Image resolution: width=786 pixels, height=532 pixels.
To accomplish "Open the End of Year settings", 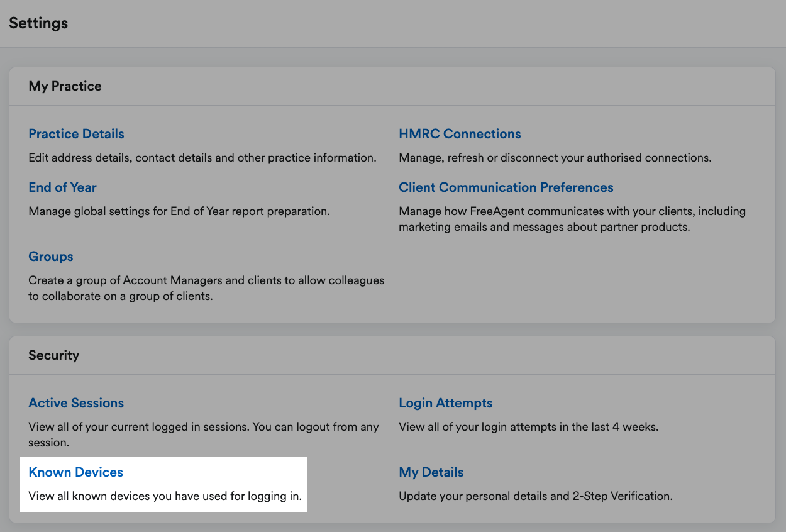I will (62, 187).
